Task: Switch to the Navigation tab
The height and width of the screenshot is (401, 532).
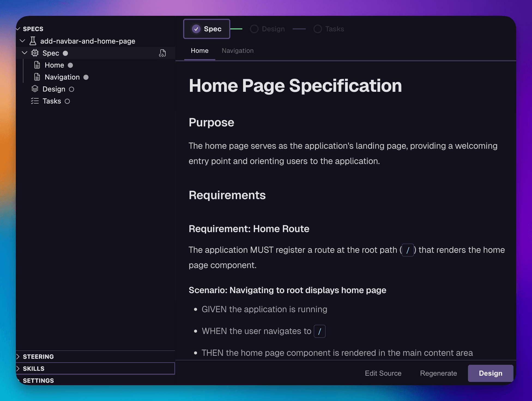Action: click(x=237, y=51)
